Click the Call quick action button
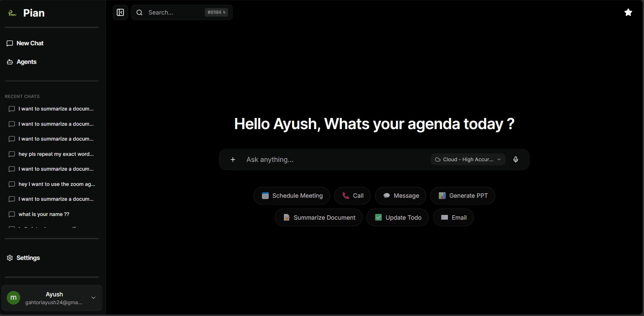 point(352,196)
